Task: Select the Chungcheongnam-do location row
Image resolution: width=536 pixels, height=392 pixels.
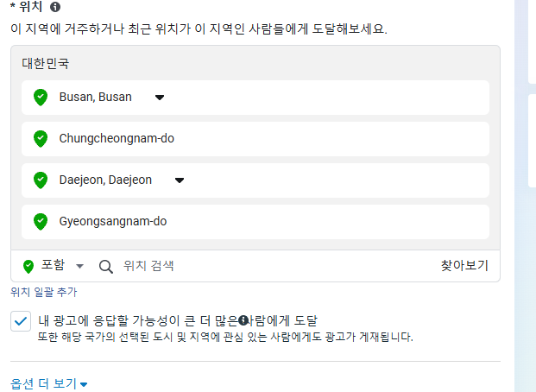Action: click(x=255, y=139)
